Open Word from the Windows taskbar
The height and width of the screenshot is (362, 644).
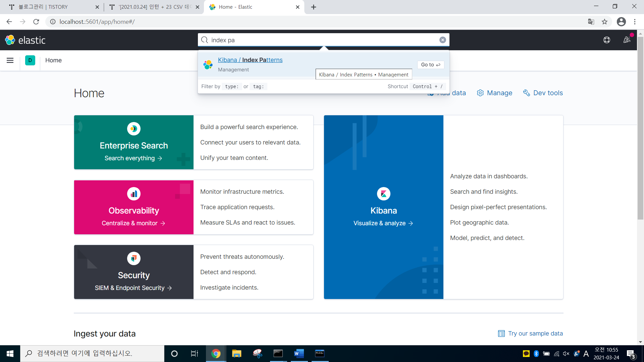299,353
